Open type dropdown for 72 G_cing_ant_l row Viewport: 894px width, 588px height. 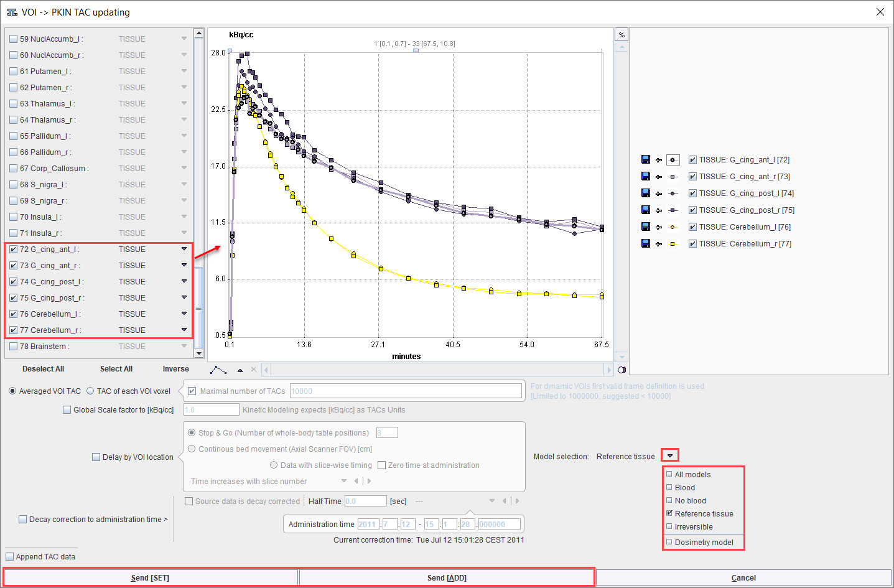click(184, 249)
